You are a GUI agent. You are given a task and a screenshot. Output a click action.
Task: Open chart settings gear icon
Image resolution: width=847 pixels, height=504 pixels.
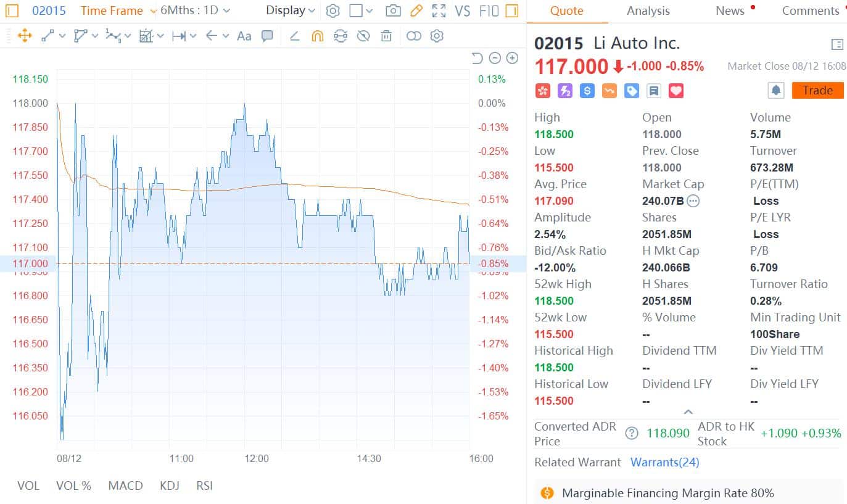click(333, 10)
